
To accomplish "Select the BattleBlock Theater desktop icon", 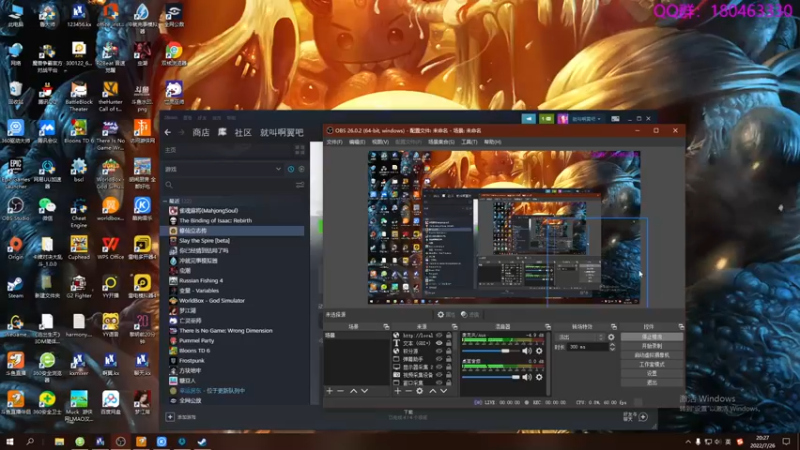I will [x=79, y=96].
